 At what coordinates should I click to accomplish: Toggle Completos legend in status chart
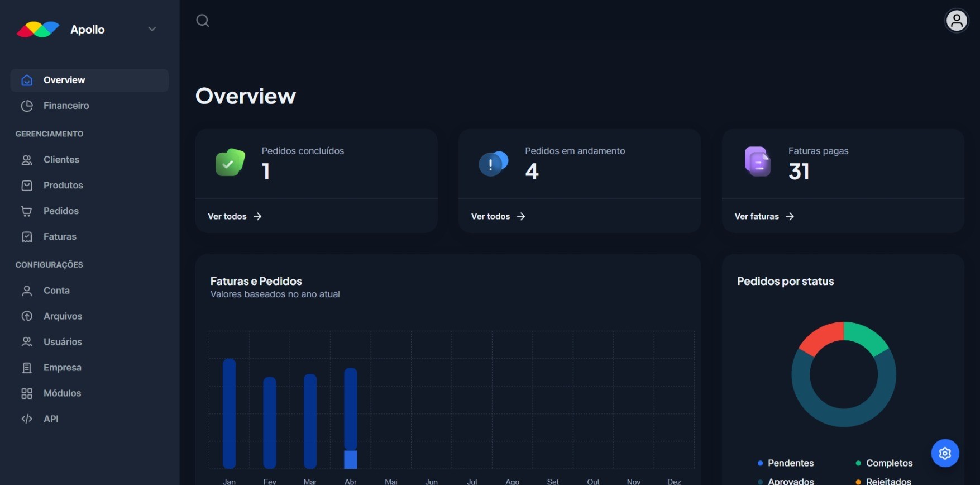click(883, 463)
